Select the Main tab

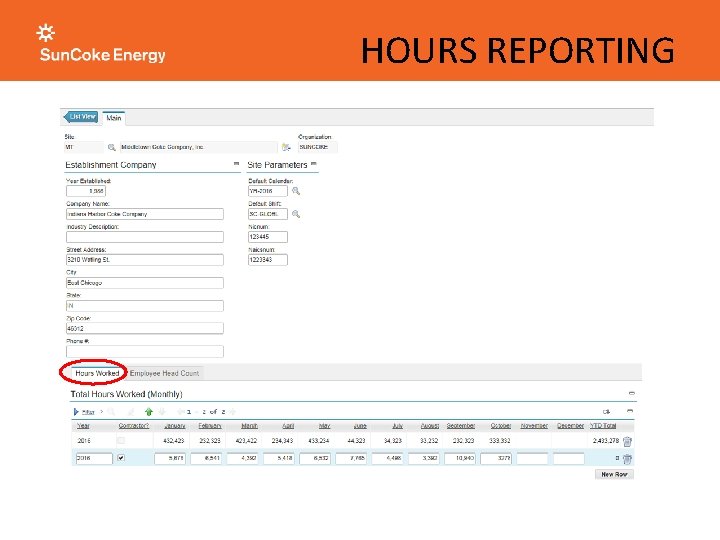(113, 118)
